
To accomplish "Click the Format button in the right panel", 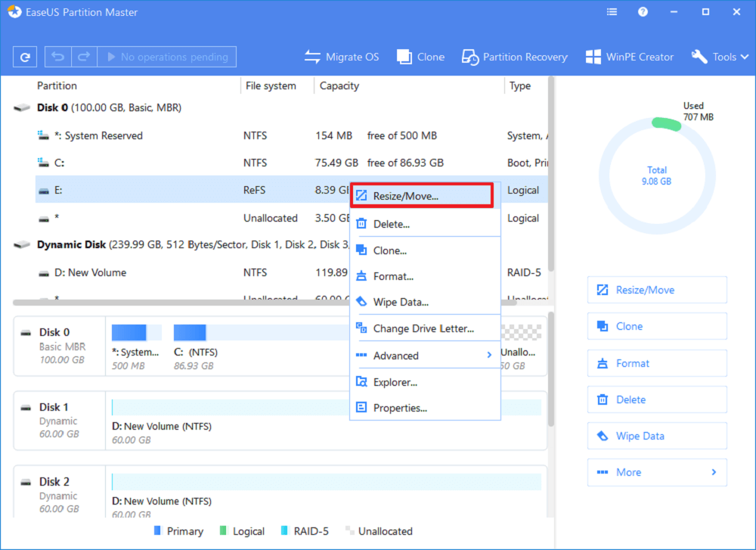I will (657, 363).
